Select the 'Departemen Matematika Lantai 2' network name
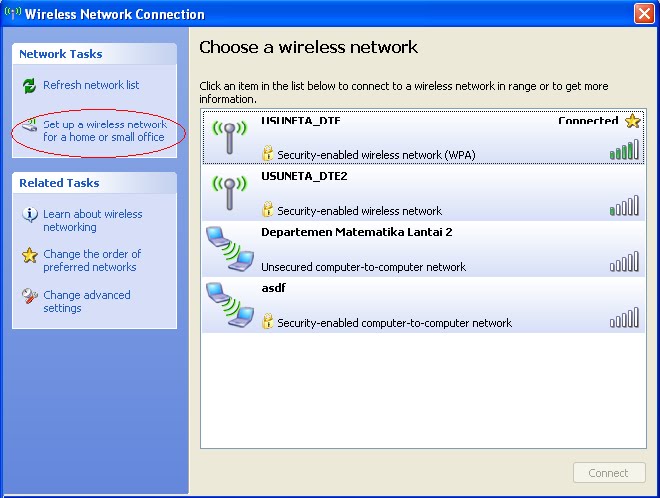Image resolution: width=660 pixels, height=498 pixels. point(357,232)
